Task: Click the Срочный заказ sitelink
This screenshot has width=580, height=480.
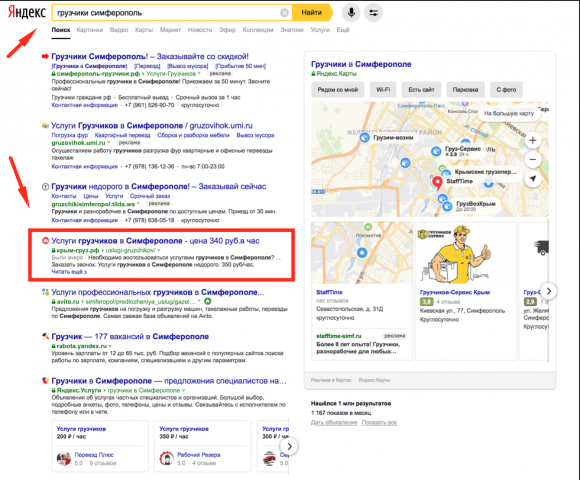Action: [150, 196]
